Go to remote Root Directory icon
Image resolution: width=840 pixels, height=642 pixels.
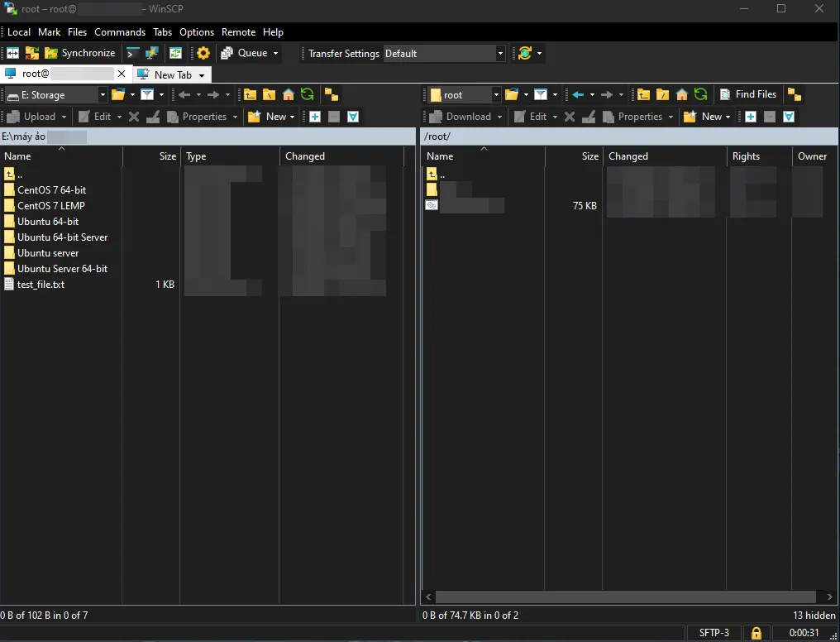pos(663,95)
